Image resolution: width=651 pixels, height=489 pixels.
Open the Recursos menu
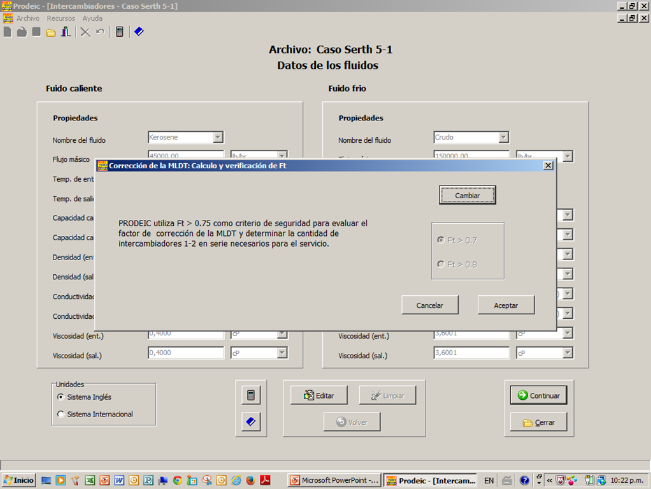click(x=61, y=18)
